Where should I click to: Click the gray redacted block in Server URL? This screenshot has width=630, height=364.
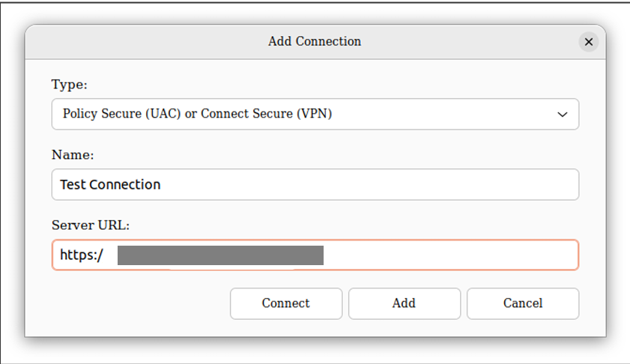pyautogui.click(x=220, y=255)
